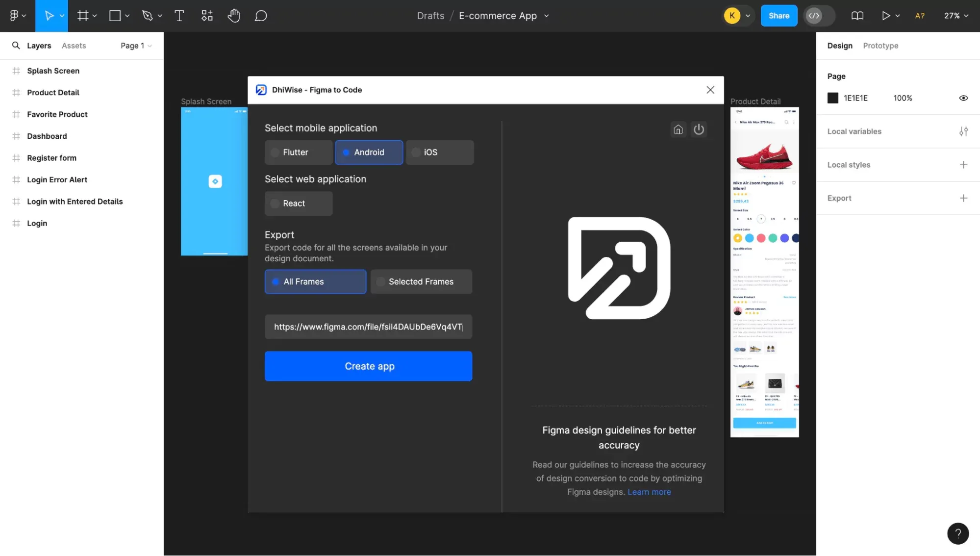Open the Page 1 dropdown
The height and width of the screenshot is (556, 980).
(x=136, y=46)
